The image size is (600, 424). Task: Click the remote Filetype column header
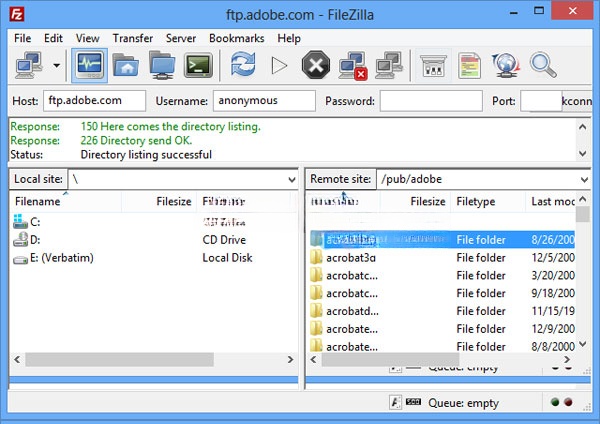pyautogui.click(x=489, y=201)
